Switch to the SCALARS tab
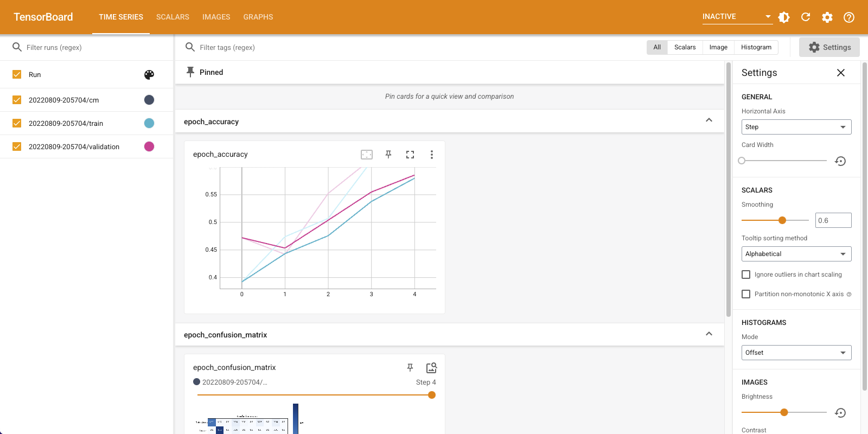 point(173,17)
